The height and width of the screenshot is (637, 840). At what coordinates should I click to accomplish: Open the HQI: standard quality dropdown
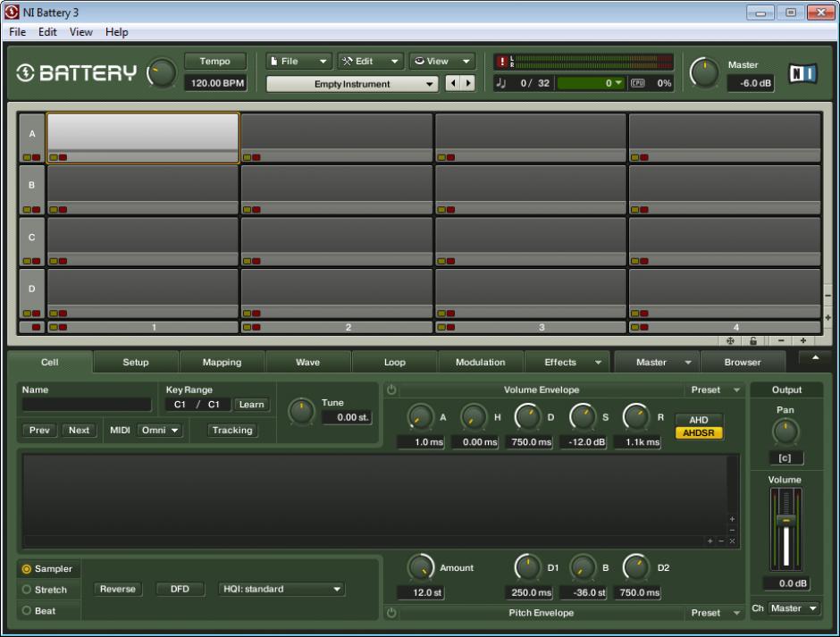click(x=281, y=589)
